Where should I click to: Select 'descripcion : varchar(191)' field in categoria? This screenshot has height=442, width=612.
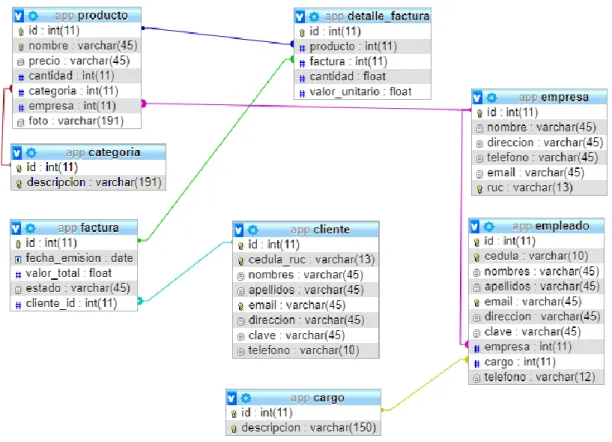coord(88,182)
